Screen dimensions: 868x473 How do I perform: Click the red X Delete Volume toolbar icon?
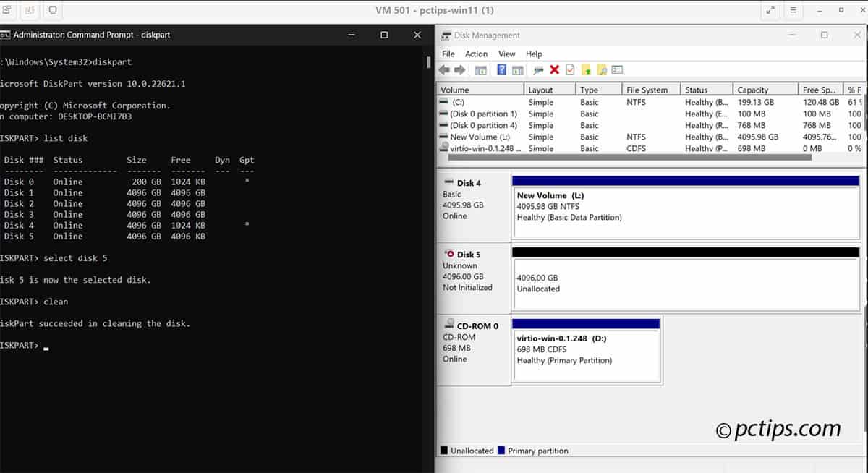554,69
